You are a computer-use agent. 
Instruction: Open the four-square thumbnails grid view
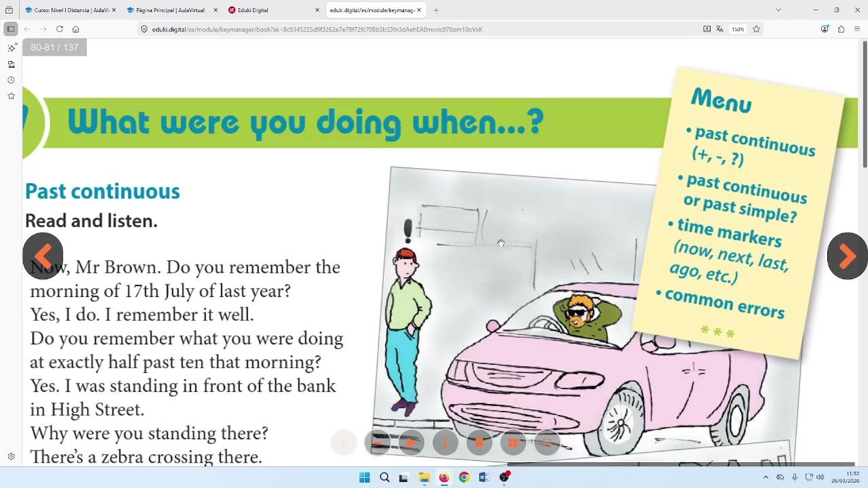click(513, 443)
